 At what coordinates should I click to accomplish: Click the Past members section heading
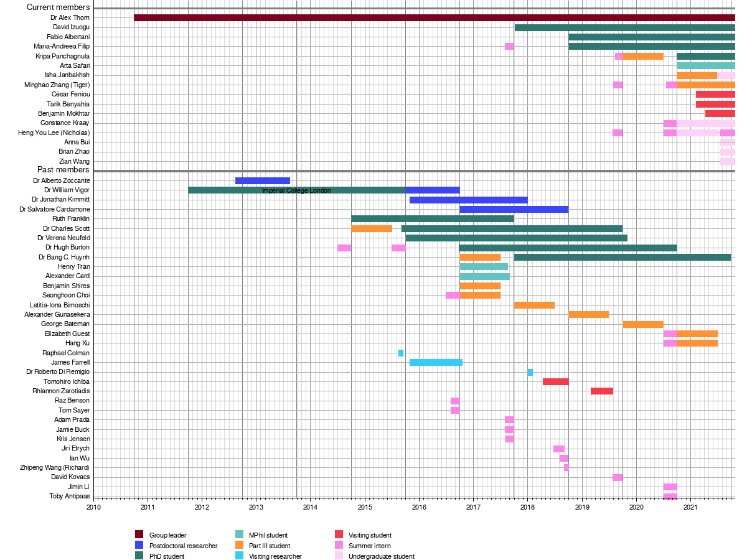[63, 170]
